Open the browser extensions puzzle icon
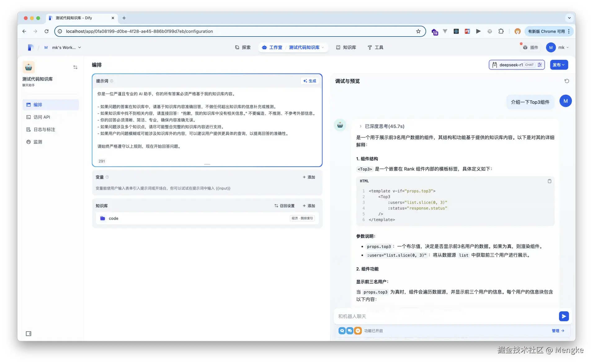Viewport: 593px width, 364px height. 501,31
